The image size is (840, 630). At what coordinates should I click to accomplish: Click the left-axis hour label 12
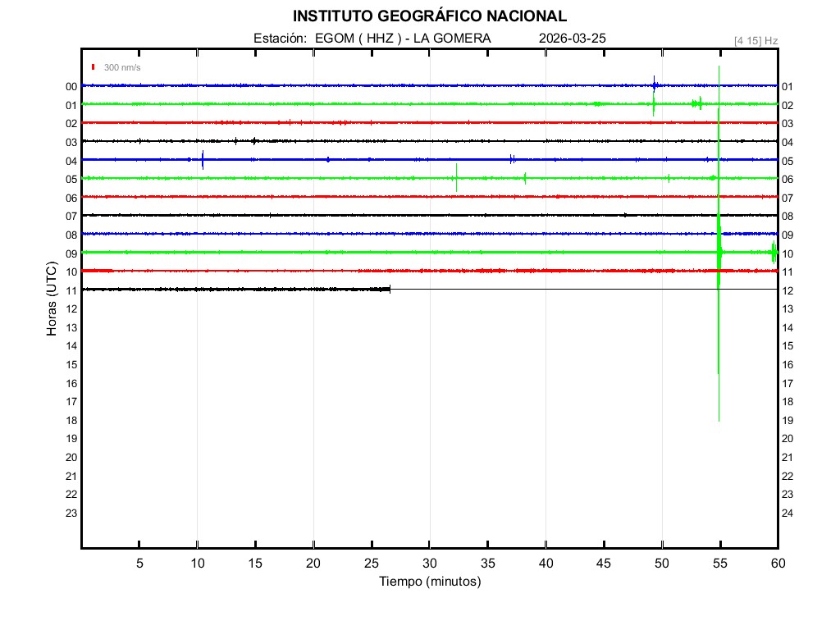pos(71,309)
